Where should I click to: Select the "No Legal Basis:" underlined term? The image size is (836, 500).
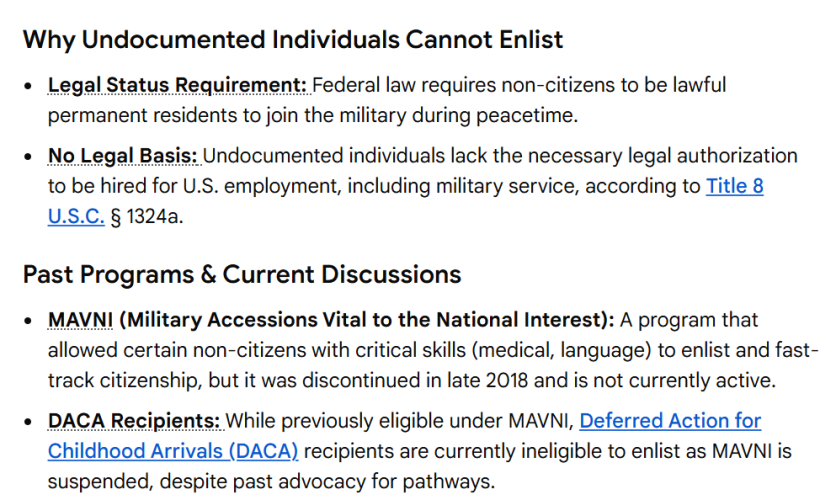123,157
